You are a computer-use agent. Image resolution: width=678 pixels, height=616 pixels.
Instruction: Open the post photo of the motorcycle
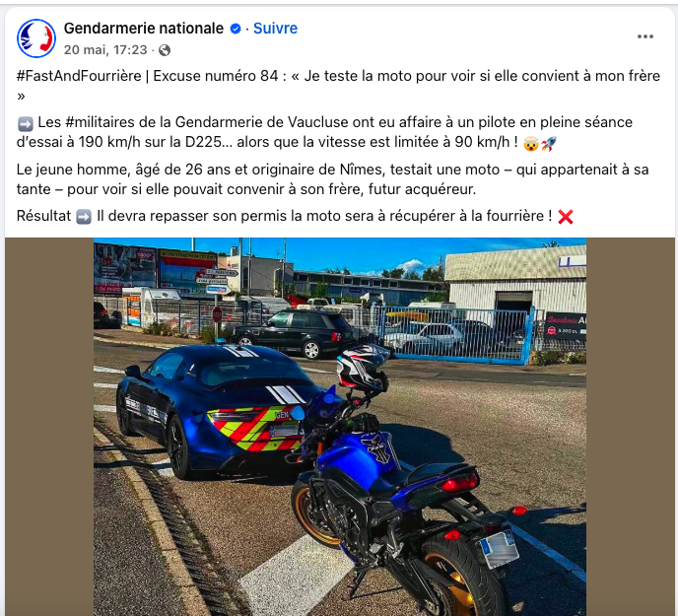click(x=340, y=427)
